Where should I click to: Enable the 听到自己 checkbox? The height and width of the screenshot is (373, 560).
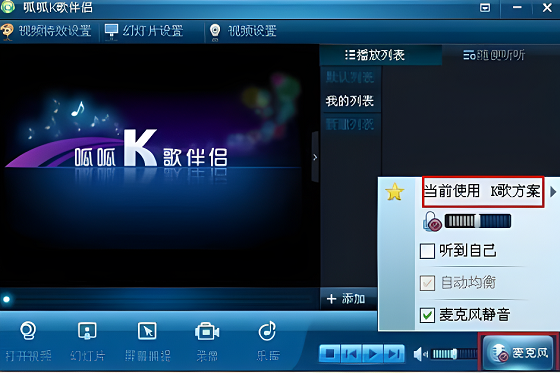427,251
